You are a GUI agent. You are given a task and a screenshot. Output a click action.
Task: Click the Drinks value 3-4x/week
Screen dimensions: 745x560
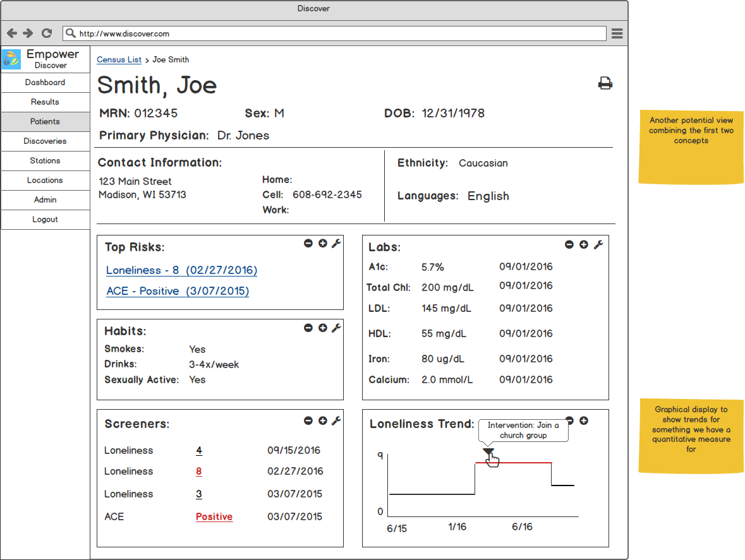coord(214,364)
